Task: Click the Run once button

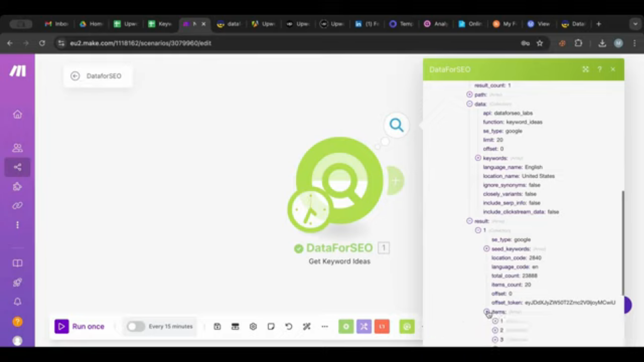Action: (80, 326)
